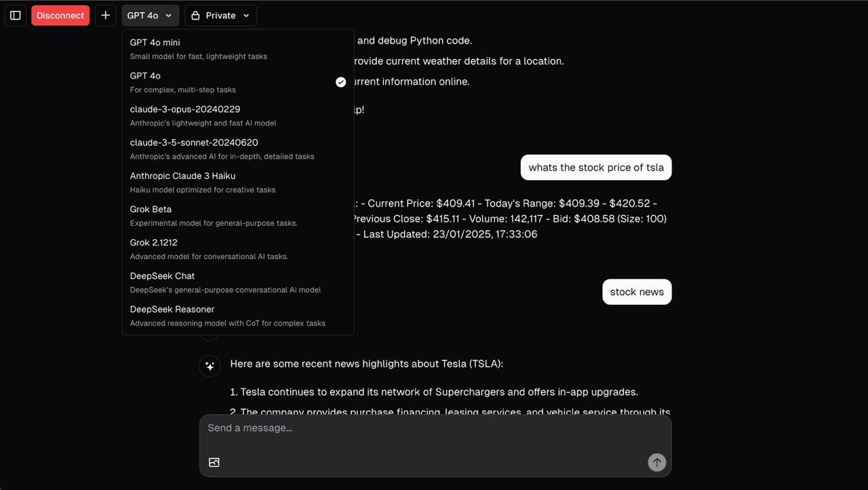Choose claude-3-5-sonnet-20240620 from list
The image size is (868, 490).
click(238, 149)
